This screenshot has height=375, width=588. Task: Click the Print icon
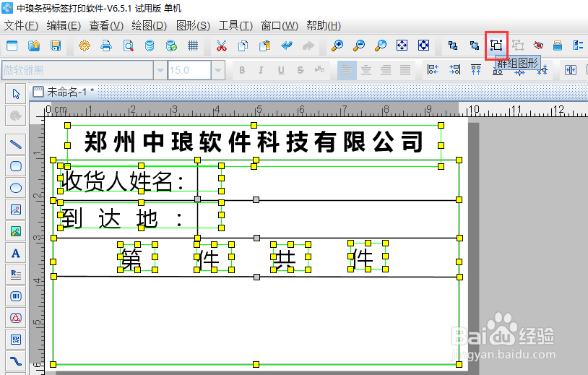pyautogui.click(x=106, y=46)
